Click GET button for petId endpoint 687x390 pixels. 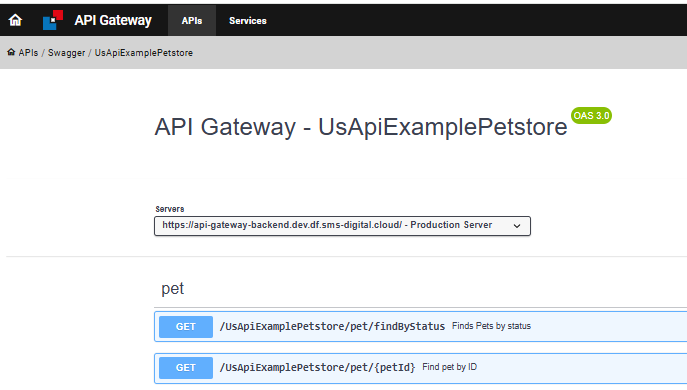(186, 368)
